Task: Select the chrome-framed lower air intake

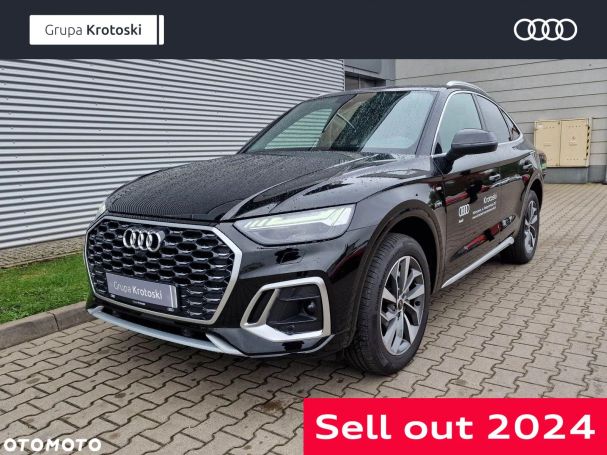Action: [x=286, y=309]
